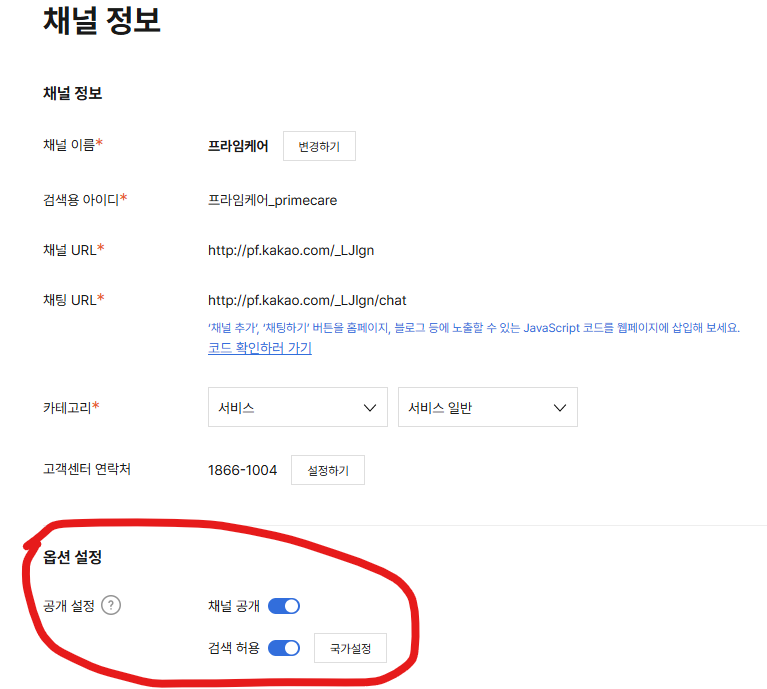The height and width of the screenshot is (689, 767).
Task: Open the 국가설정 button
Action: 350,649
